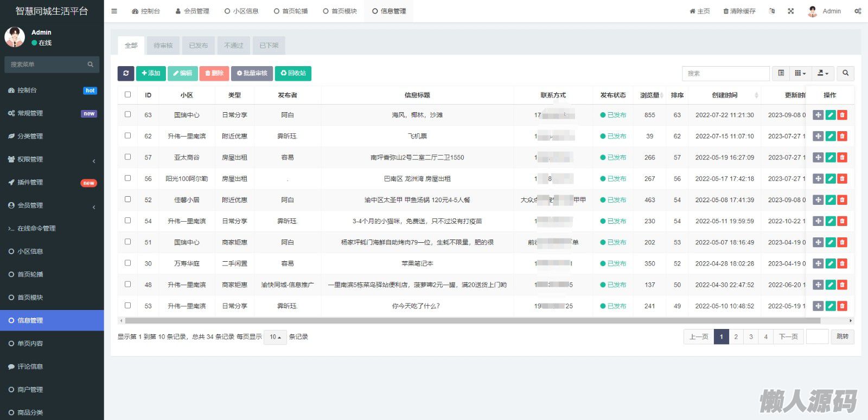Click the green 添加 button
Viewport: 868px width, 420px height.
coord(150,73)
